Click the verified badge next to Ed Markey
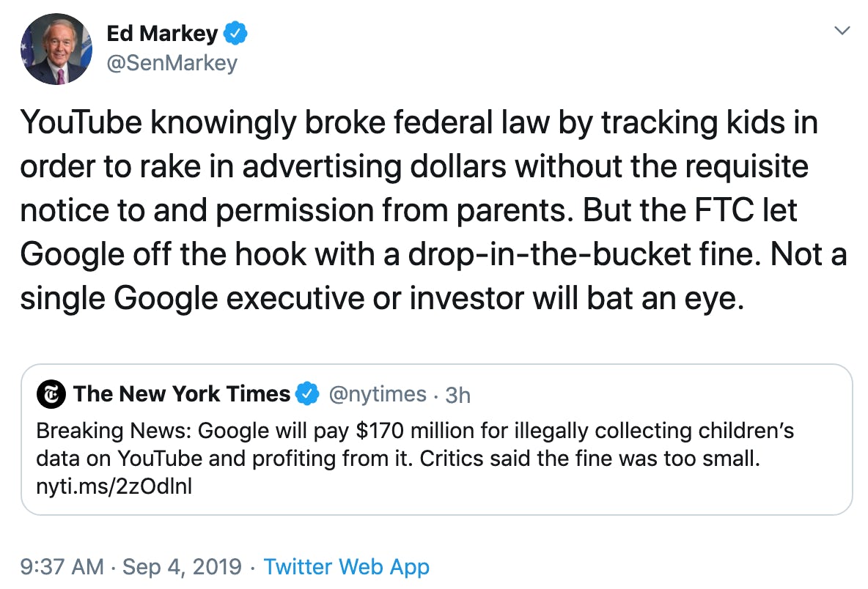The height and width of the screenshot is (589, 868). [x=235, y=32]
